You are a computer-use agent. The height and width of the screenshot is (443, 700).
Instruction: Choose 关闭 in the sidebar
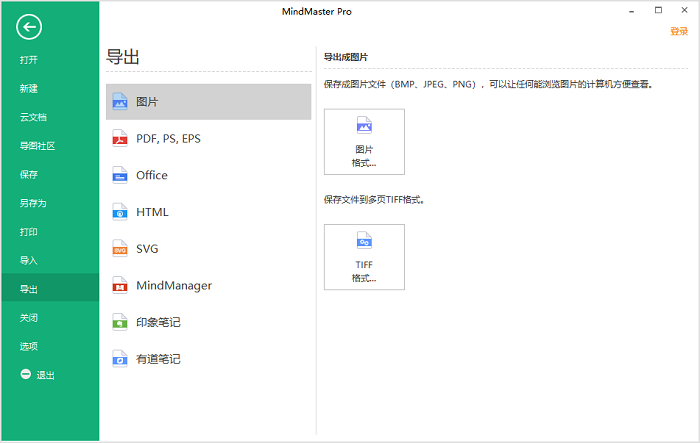point(29,318)
